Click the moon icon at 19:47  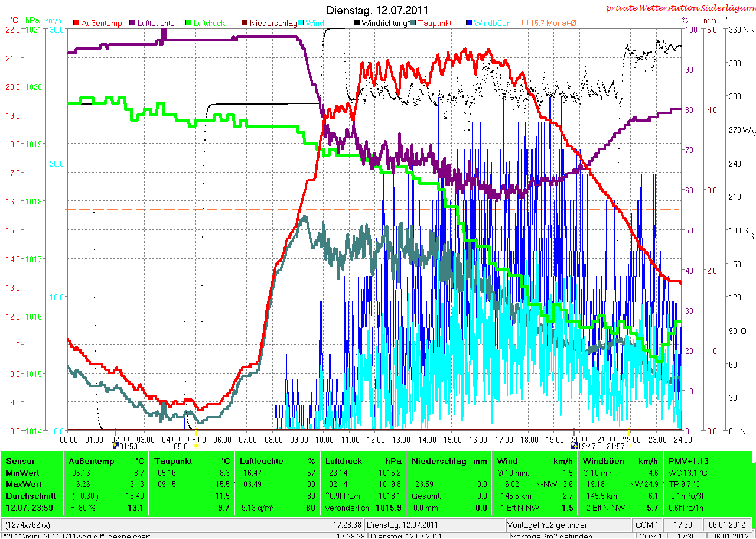[x=574, y=445]
